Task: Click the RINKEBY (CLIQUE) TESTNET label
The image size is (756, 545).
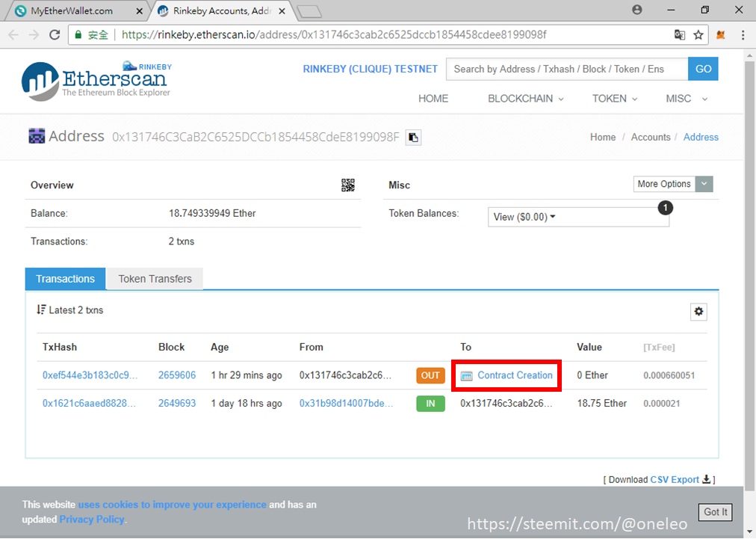Action: tap(370, 69)
